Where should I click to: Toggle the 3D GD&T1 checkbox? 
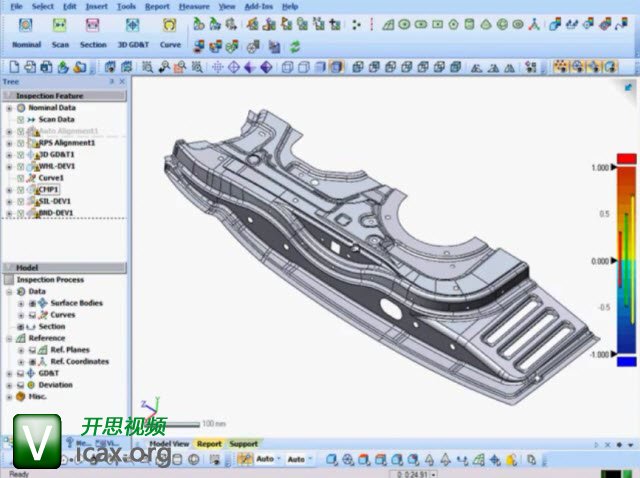point(20,155)
